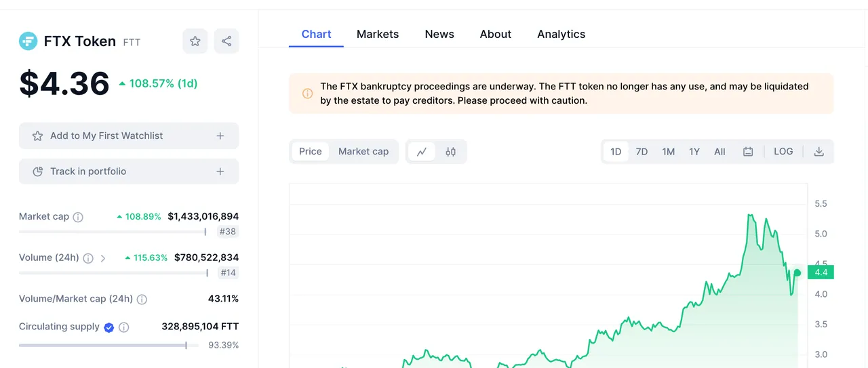Download chart data icon
The image size is (868, 368).
(818, 152)
